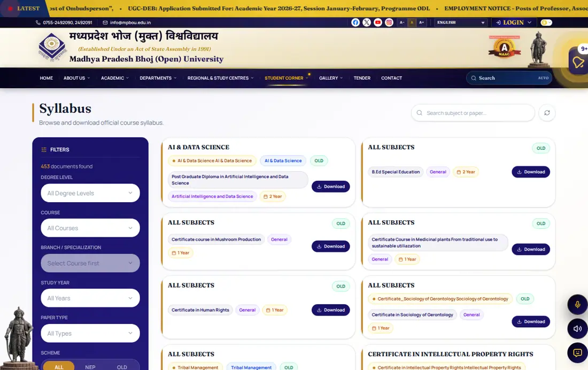
Task: Open the All Years dropdown
Action: tap(90, 298)
